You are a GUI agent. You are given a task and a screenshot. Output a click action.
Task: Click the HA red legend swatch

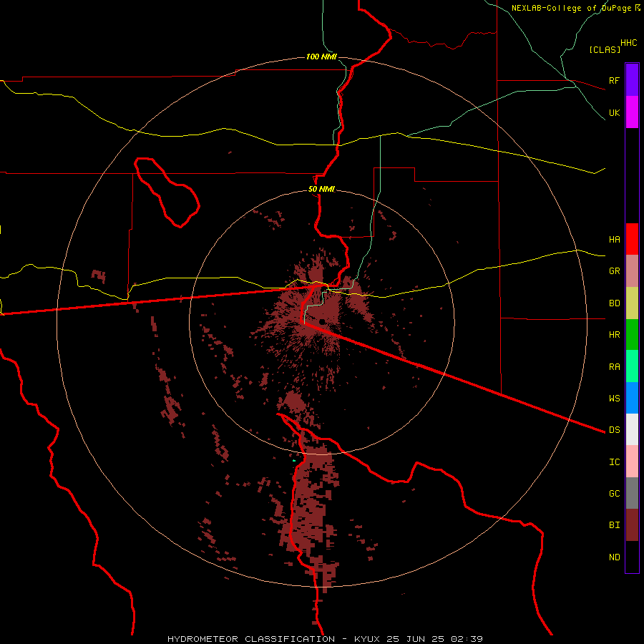tap(632, 239)
